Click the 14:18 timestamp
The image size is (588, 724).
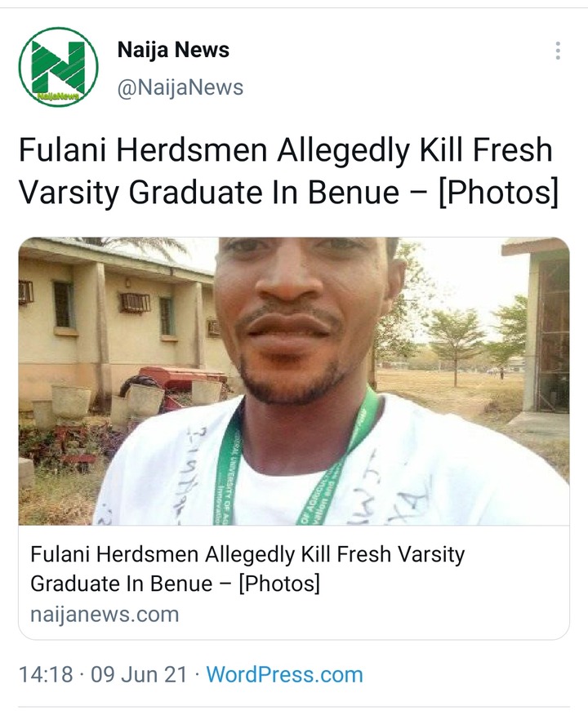[x=46, y=674]
